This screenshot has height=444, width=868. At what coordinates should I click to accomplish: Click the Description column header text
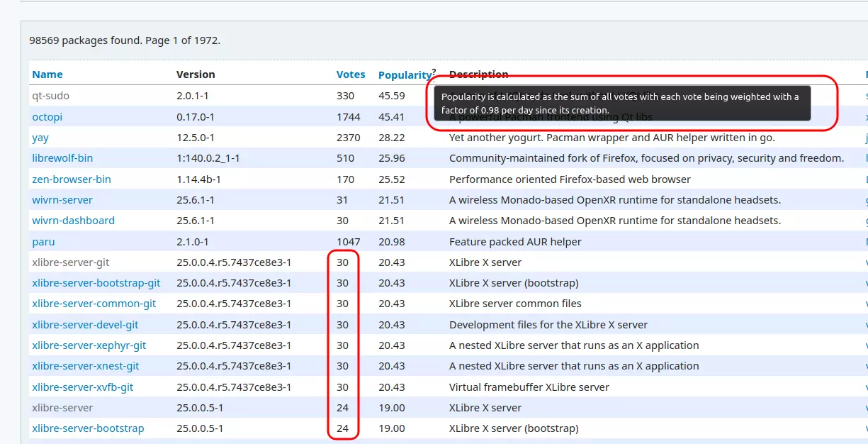tap(479, 74)
